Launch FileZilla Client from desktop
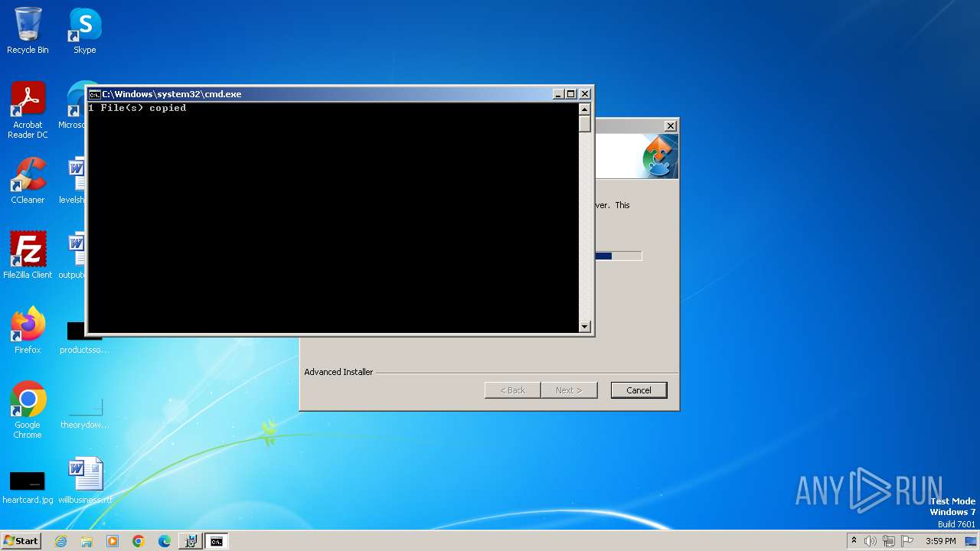Image resolution: width=980 pixels, height=551 pixels. tap(28, 256)
